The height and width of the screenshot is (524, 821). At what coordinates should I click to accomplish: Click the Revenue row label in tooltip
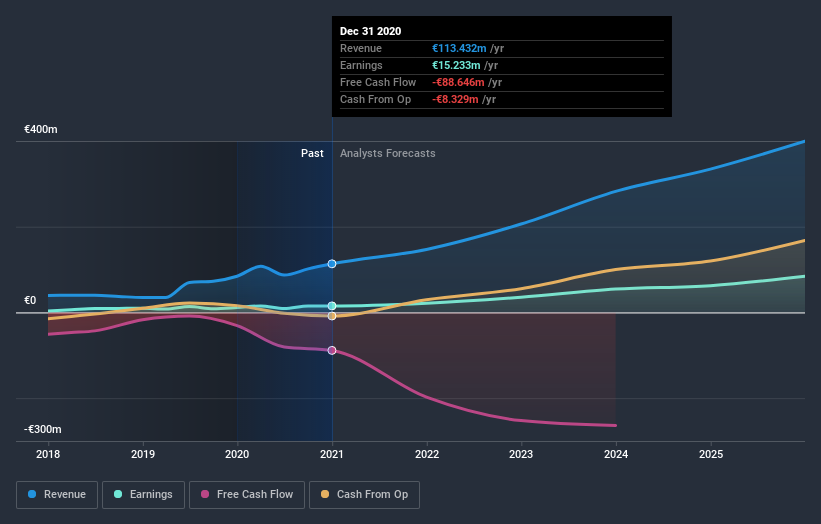pyautogui.click(x=361, y=48)
